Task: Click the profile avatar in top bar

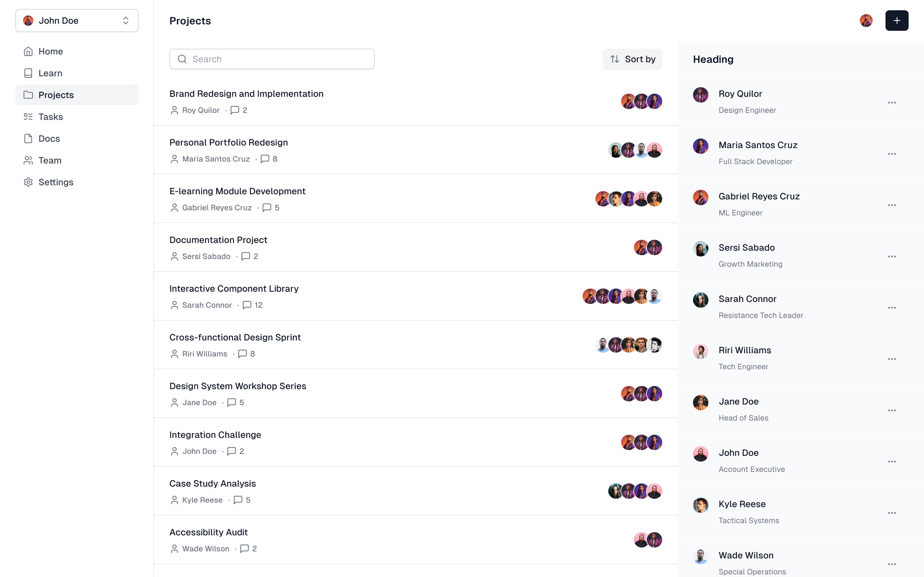Action: pyautogui.click(x=866, y=21)
